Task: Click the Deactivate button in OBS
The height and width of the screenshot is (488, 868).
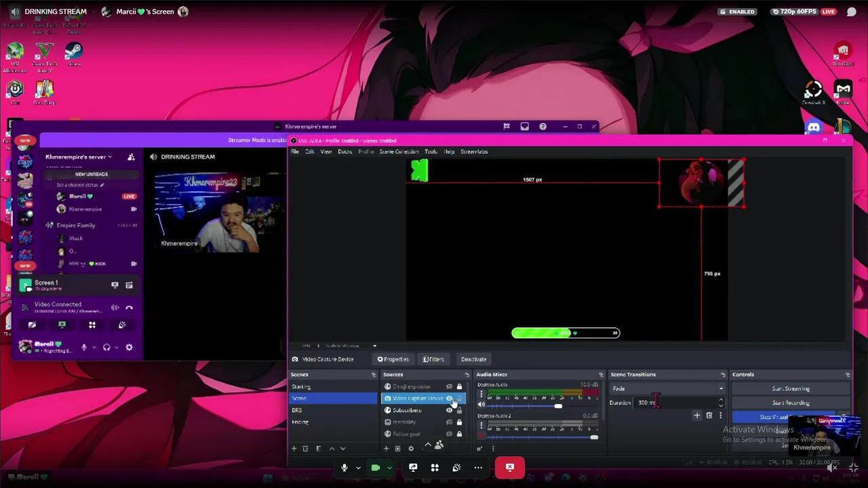Action: [x=473, y=359]
